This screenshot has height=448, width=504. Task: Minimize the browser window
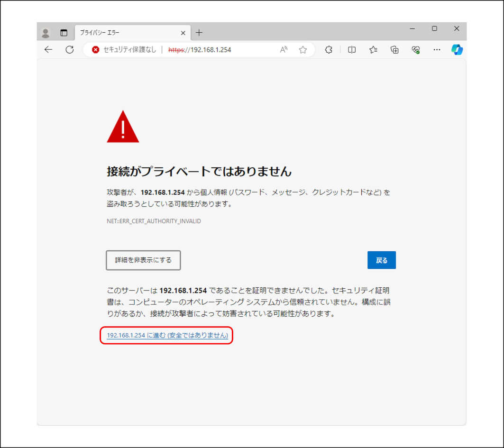point(412,28)
